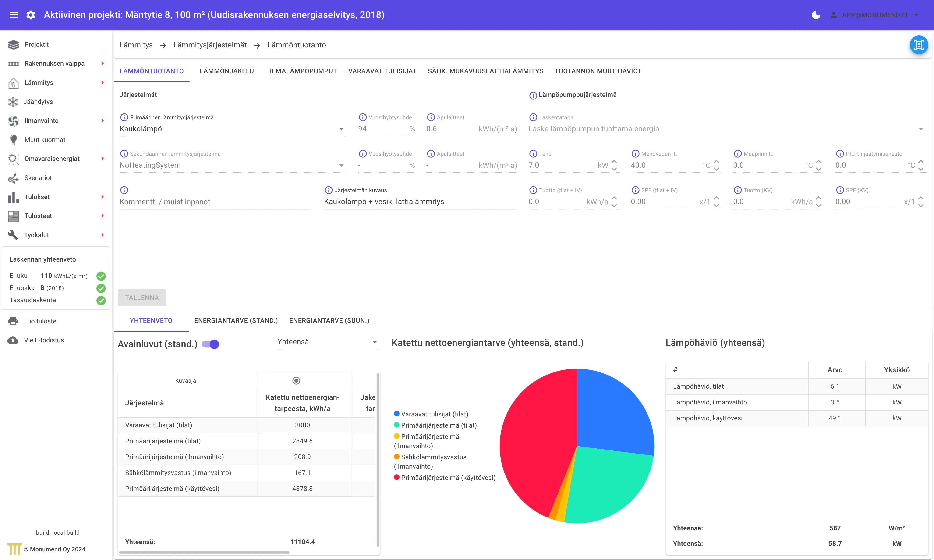Click the Muut kuormat lightbulb icon
Screen dimensions: 934x560
point(13,140)
